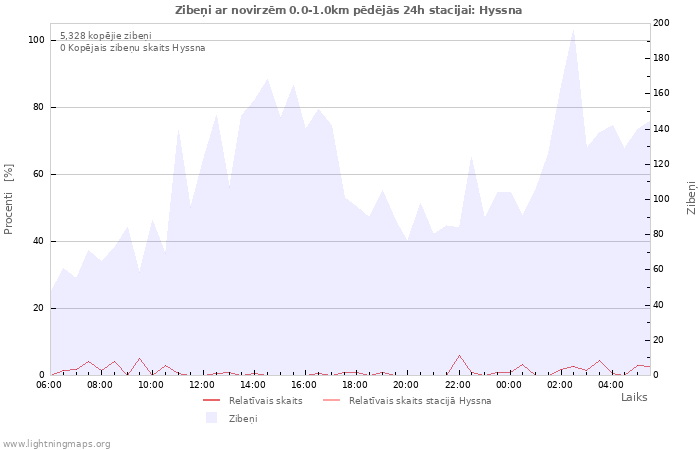Click the vertical Zibeņi right axis title

[691, 198]
